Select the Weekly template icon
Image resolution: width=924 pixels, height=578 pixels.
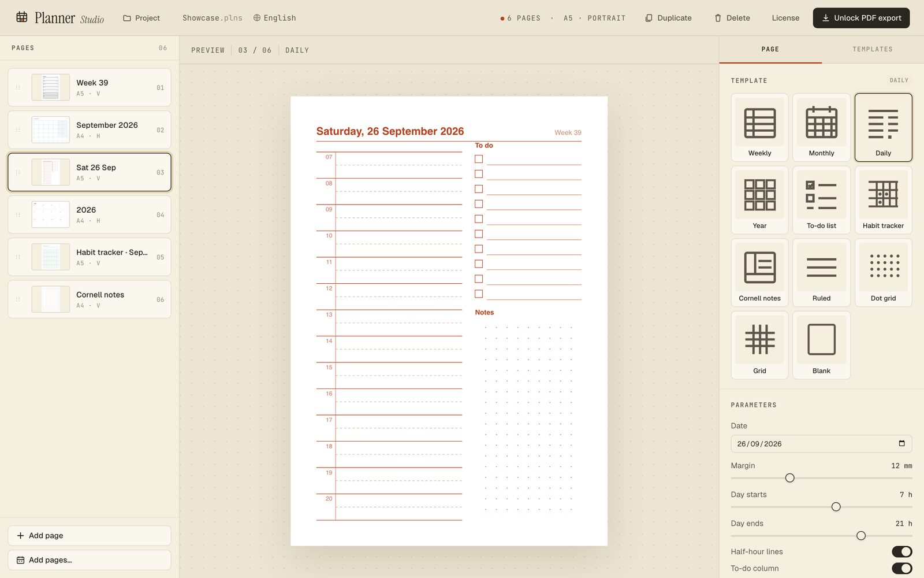[759, 127]
